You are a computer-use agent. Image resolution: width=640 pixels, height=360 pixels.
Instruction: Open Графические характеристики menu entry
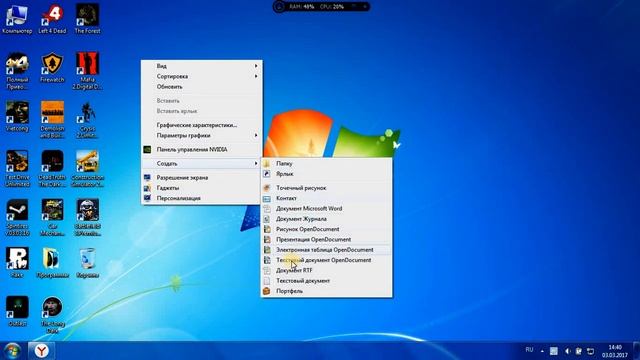(202, 125)
